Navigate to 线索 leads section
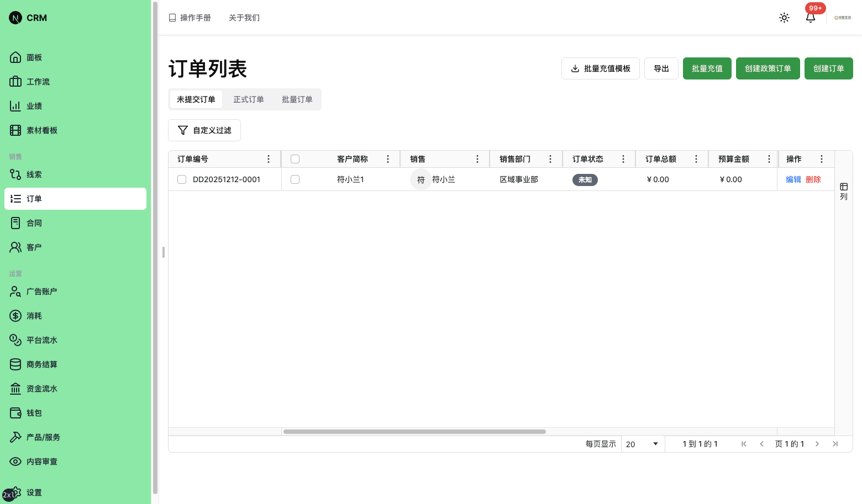862x504 pixels. (x=33, y=174)
